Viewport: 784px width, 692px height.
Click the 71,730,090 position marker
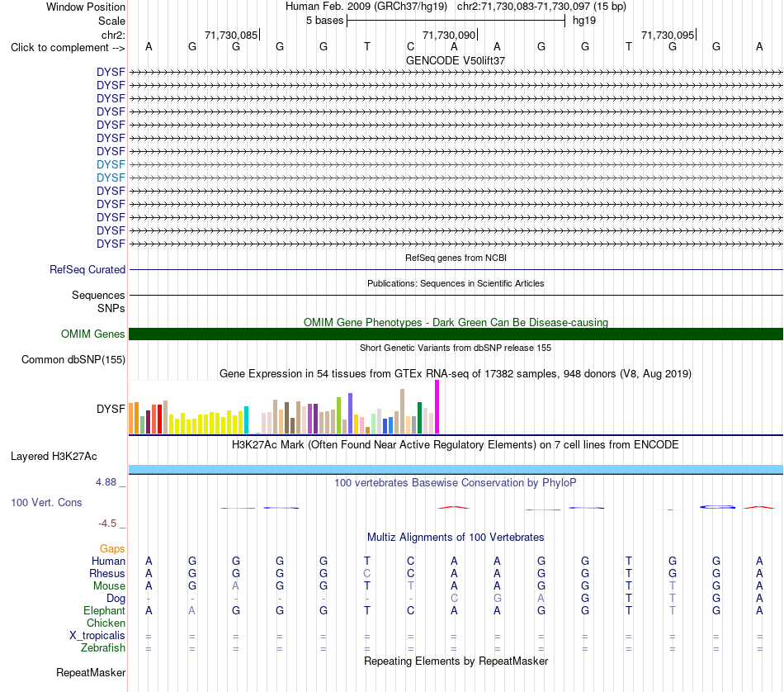(450, 35)
